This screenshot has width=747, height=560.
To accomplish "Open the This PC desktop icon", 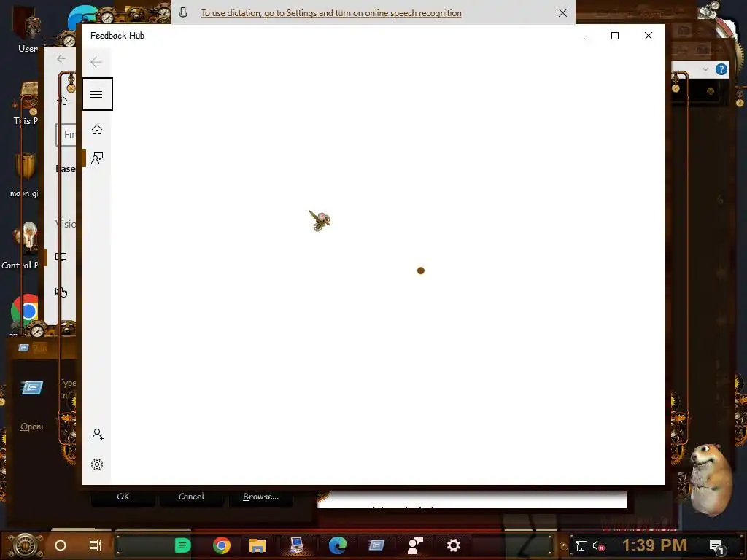I will click(x=26, y=104).
